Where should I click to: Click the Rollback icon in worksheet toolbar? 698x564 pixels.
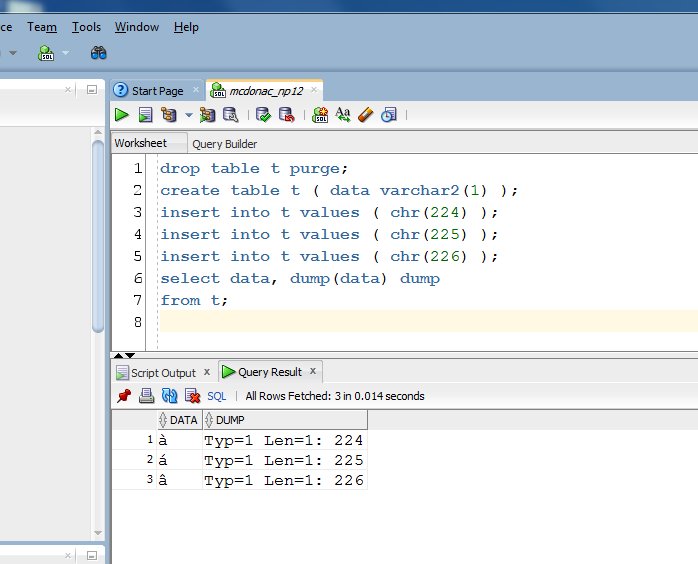(x=287, y=115)
